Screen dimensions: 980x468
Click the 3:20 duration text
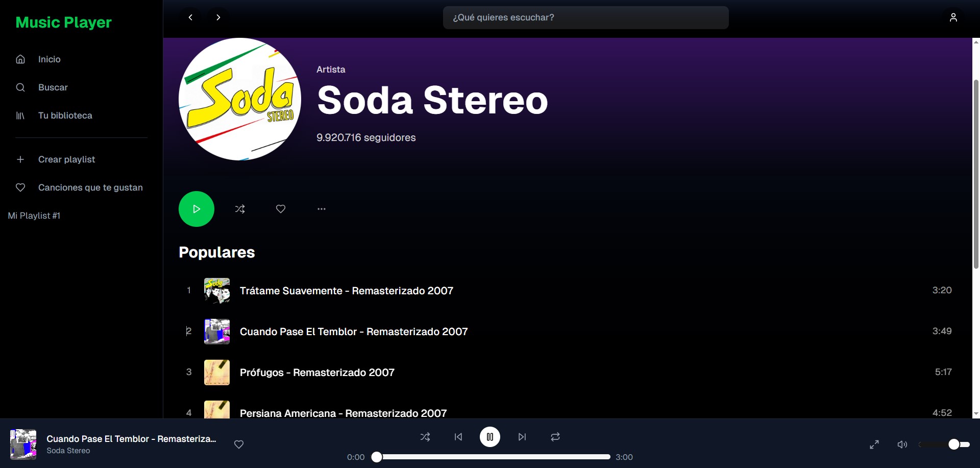tap(942, 290)
